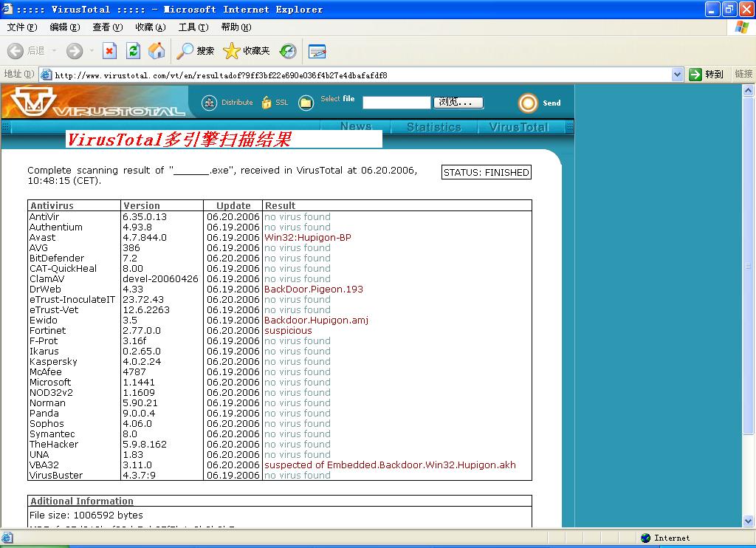Click the SSL padlock icon
This screenshot has height=548, width=756.
267,103
